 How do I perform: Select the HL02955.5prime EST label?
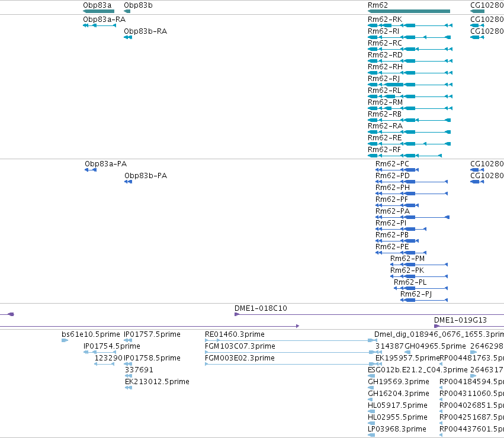pos(397,417)
